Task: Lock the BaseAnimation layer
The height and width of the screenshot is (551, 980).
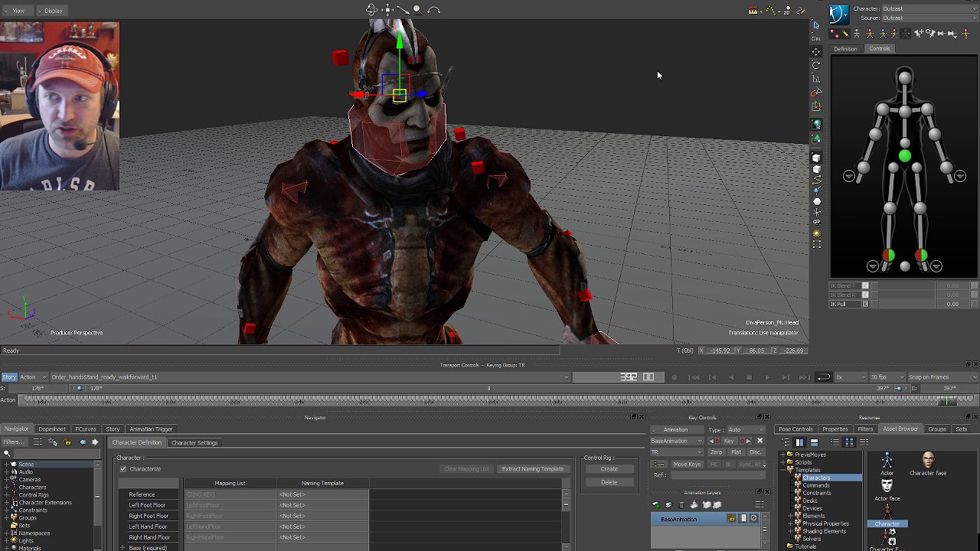Action: [x=732, y=518]
